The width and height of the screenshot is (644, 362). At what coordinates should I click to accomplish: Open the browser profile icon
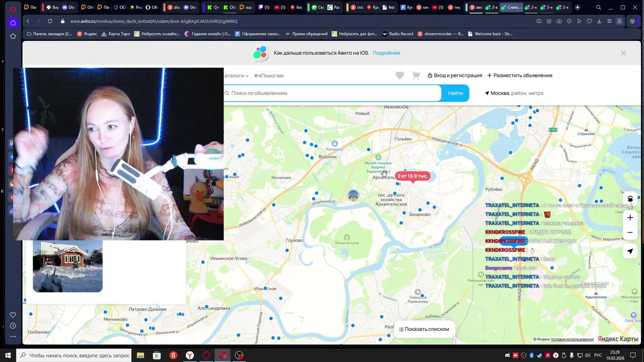click(619, 21)
